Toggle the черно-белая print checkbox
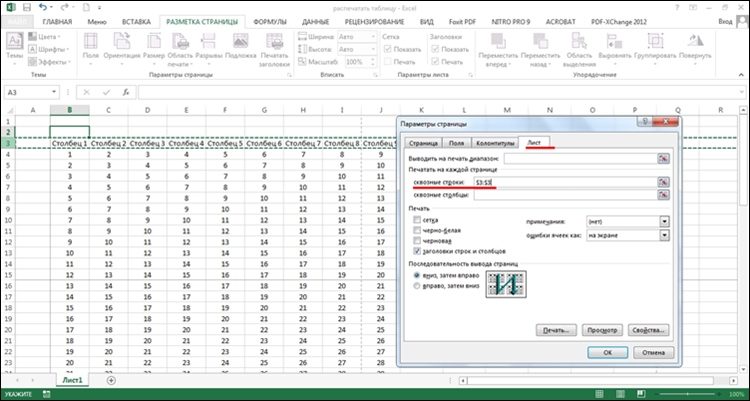Viewport: 750px width, 401px height. [x=417, y=230]
